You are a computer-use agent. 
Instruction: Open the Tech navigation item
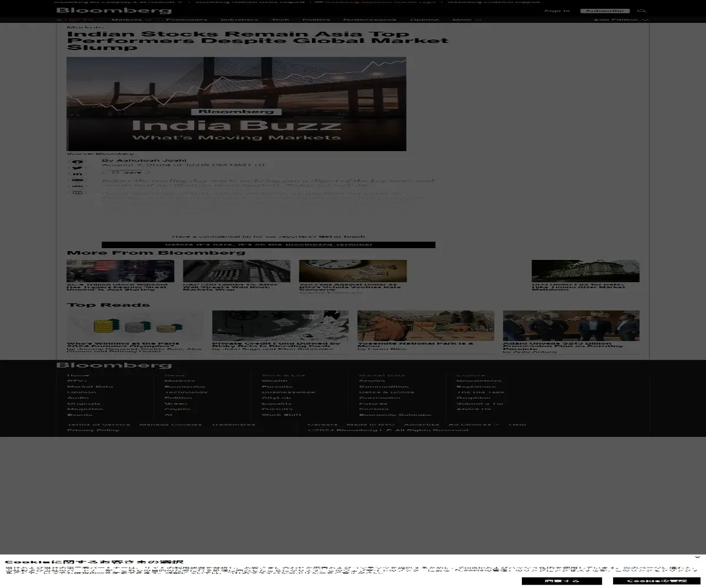tap(280, 20)
